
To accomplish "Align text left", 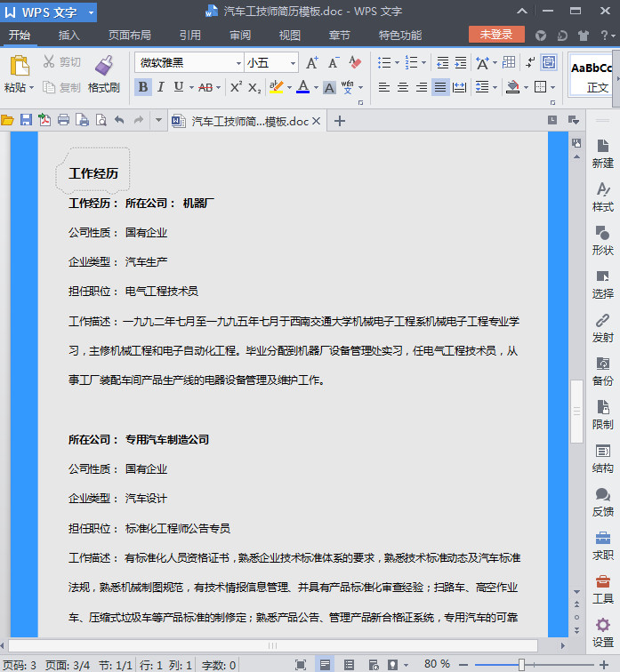I will click(x=383, y=87).
